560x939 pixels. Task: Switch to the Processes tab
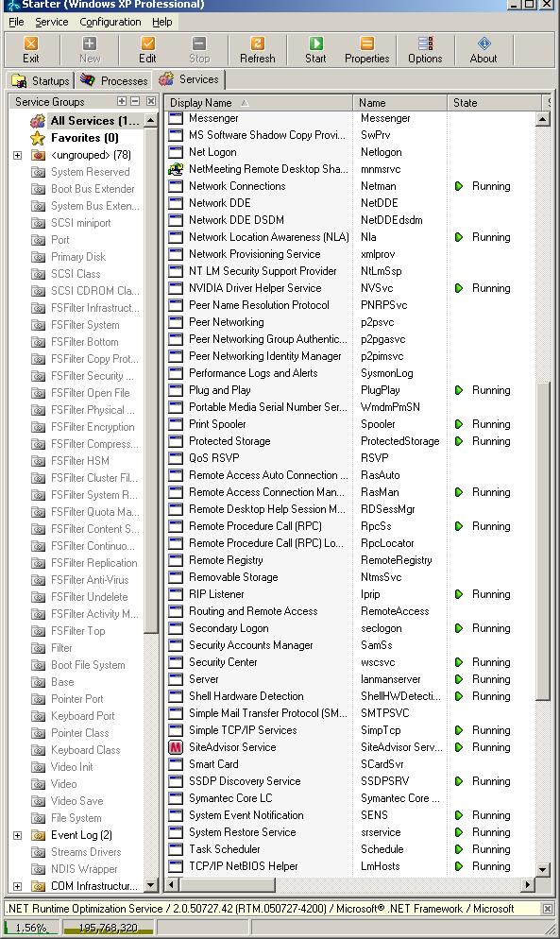(114, 80)
